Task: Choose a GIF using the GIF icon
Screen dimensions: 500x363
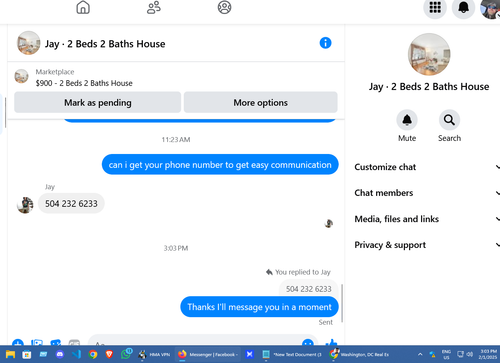Action: (74, 343)
